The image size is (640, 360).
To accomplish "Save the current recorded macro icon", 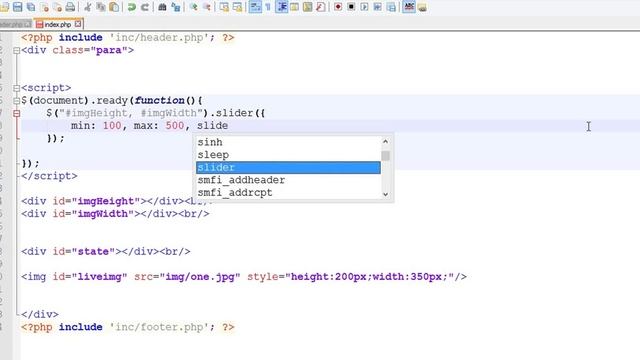I will [x=391, y=7].
